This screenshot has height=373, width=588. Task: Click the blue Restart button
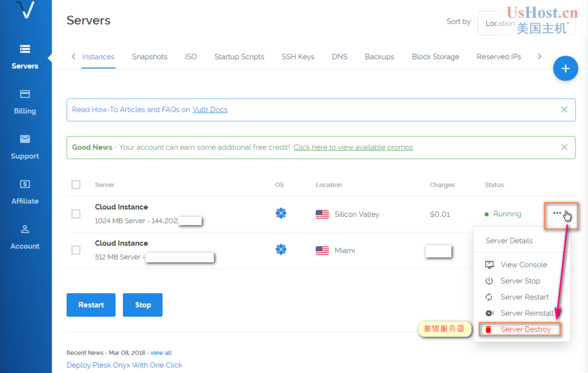[91, 305]
